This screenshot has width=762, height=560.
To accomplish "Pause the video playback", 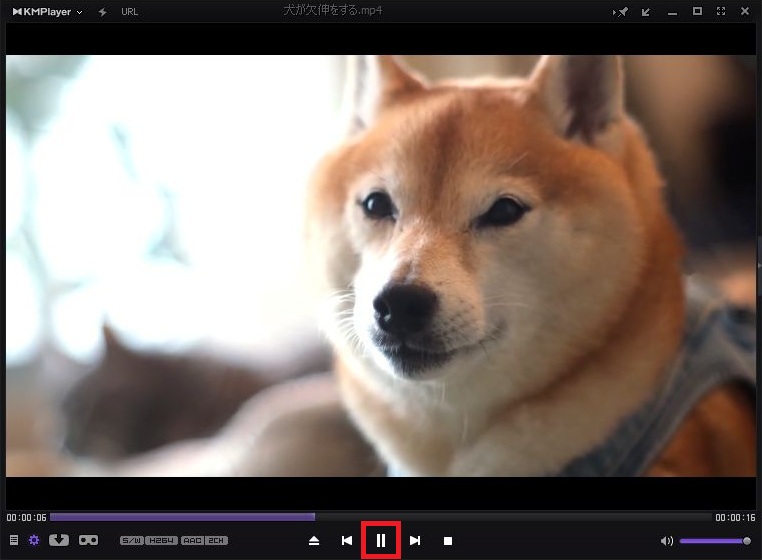I will click(381, 540).
